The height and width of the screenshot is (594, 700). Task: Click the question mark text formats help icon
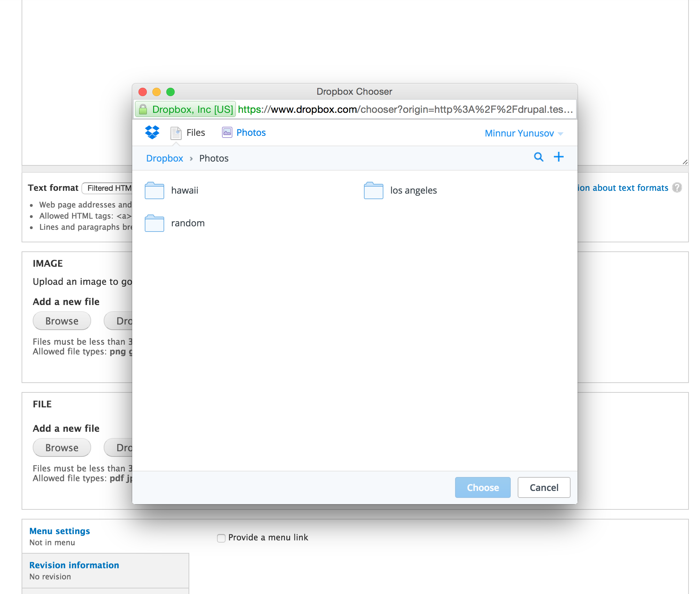[677, 187]
